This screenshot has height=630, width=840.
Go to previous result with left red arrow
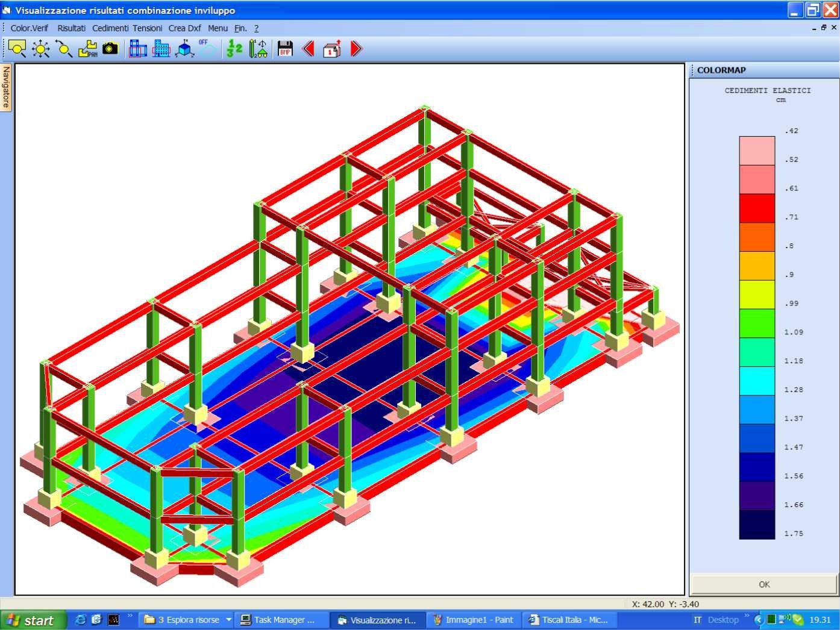point(309,49)
